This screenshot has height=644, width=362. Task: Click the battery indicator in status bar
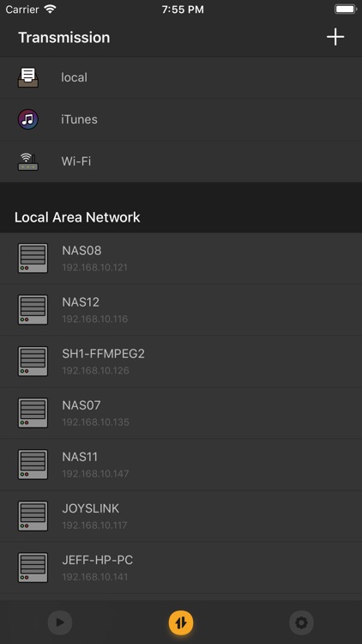[x=346, y=9]
